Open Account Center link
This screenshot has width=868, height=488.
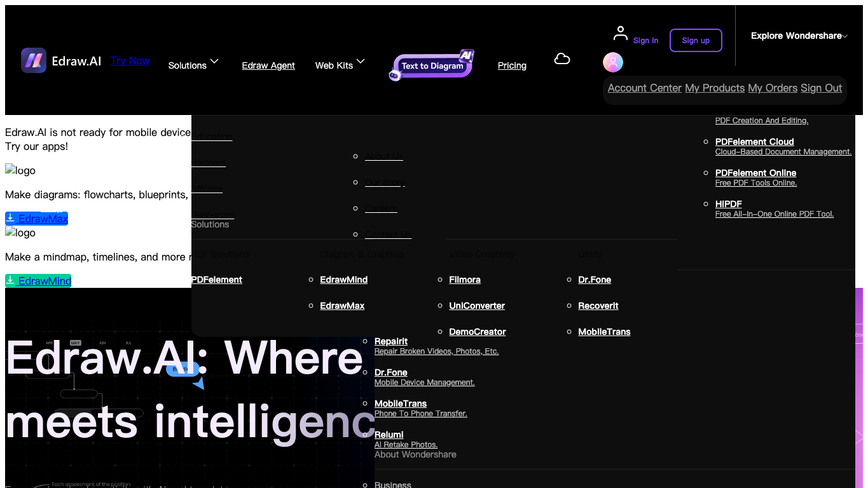click(645, 88)
